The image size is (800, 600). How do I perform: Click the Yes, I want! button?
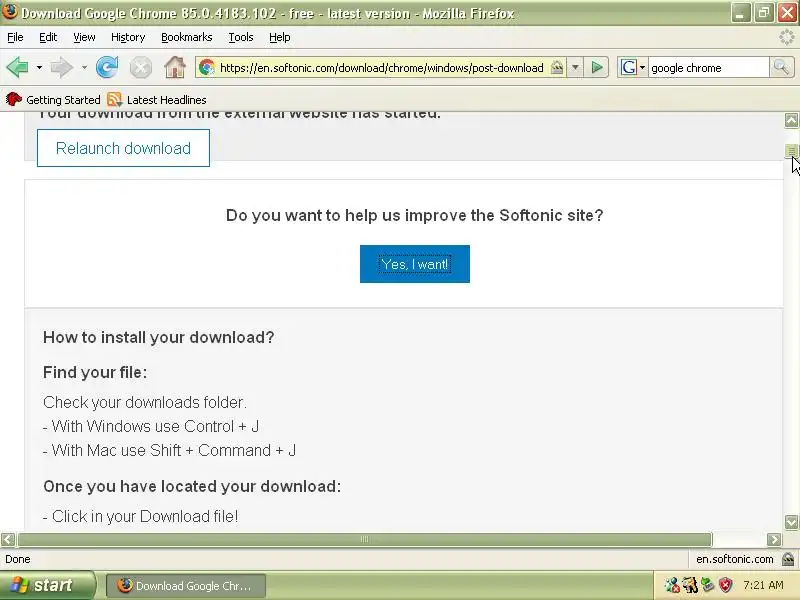pos(415,264)
